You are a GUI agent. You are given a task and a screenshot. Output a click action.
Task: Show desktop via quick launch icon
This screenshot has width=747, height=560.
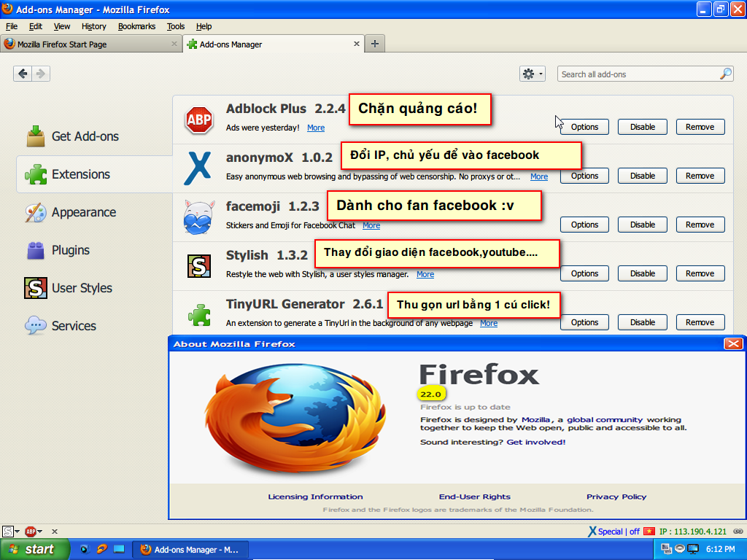(119, 549)
